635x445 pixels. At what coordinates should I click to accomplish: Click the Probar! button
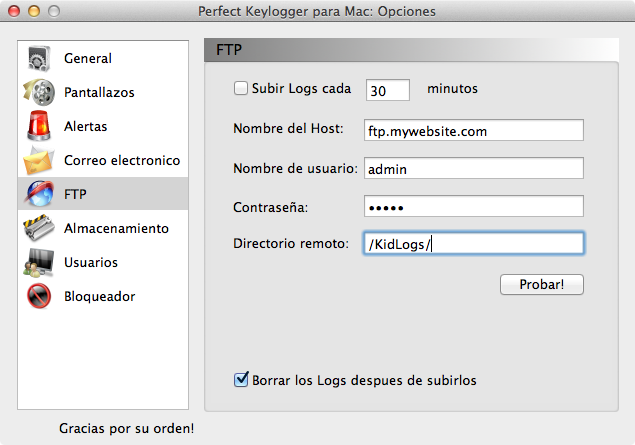click(x=542, y=284)
